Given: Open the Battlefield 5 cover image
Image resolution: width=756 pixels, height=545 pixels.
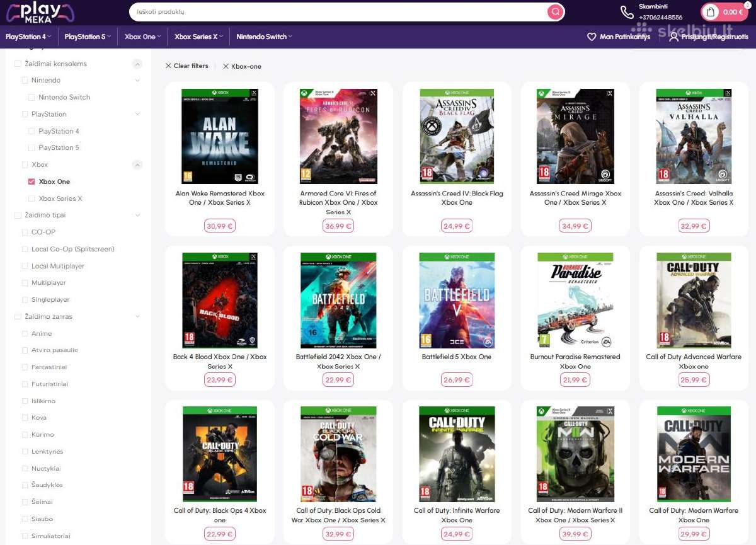Looking at the screenshot, I should point(457,301).
